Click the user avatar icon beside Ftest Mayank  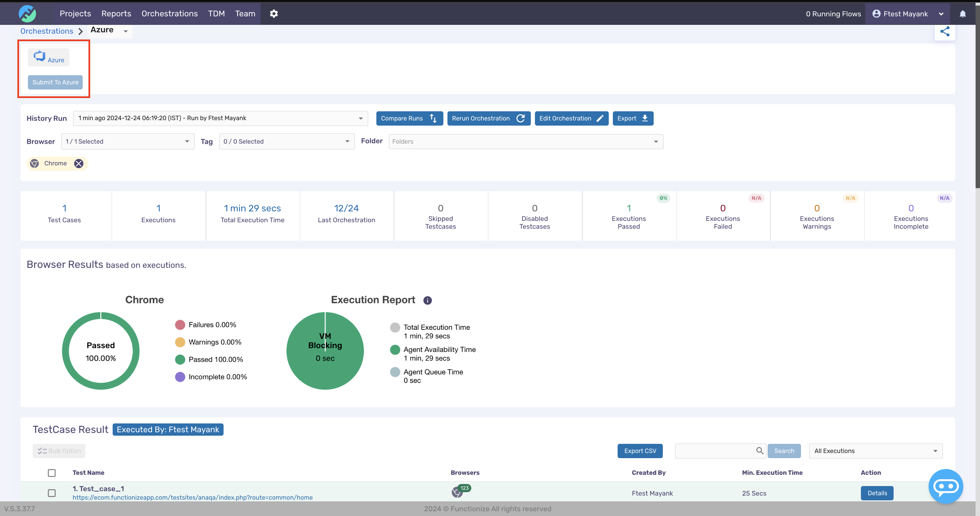876,14
